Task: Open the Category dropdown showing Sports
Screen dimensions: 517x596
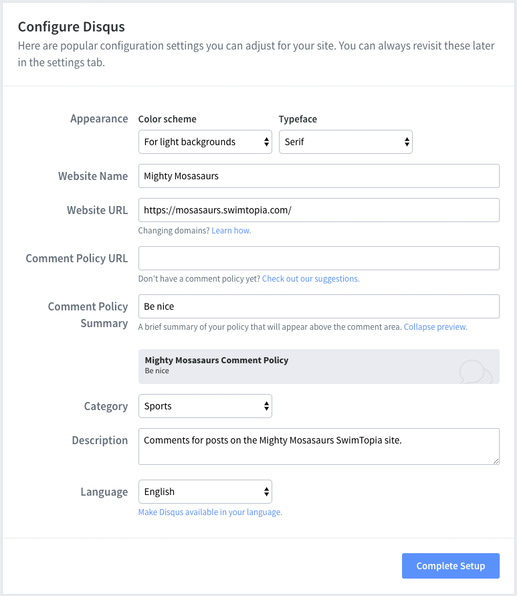Action: [205, 406]
